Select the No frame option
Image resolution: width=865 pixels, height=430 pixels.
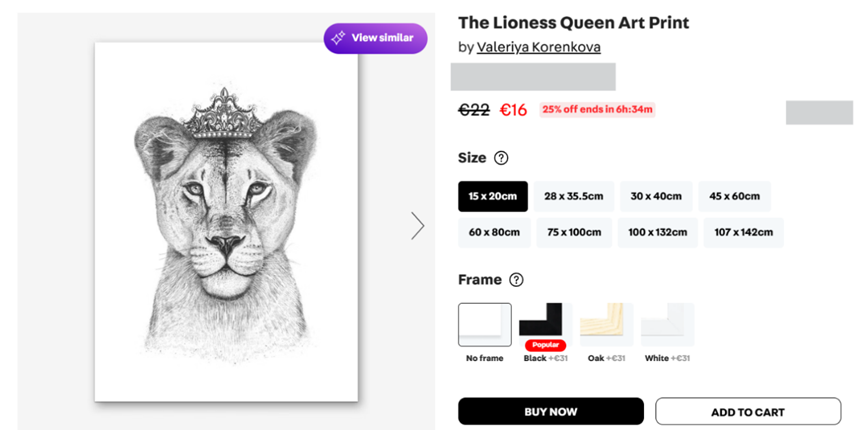coord(485,325)
